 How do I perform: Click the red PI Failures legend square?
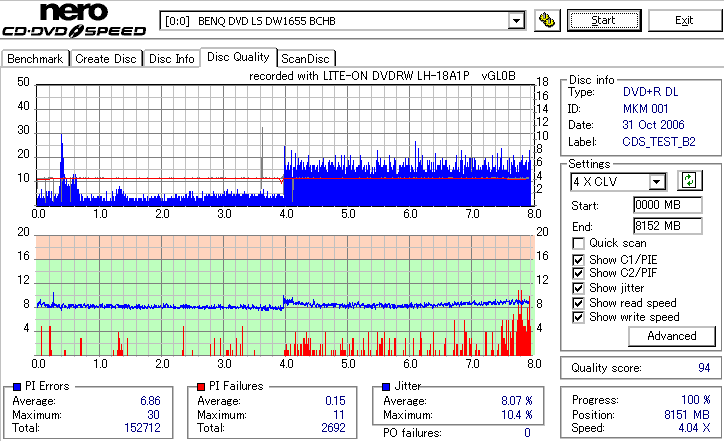[x=201, y=387]
